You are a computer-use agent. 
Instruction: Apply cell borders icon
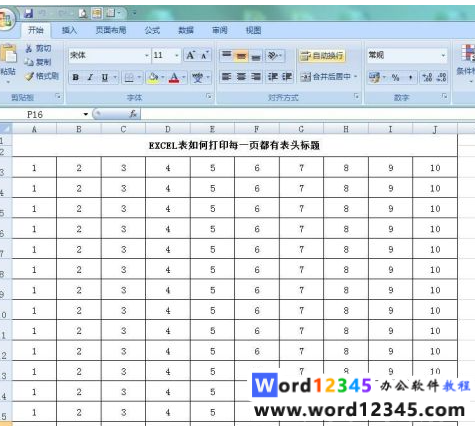click(129, 78)
